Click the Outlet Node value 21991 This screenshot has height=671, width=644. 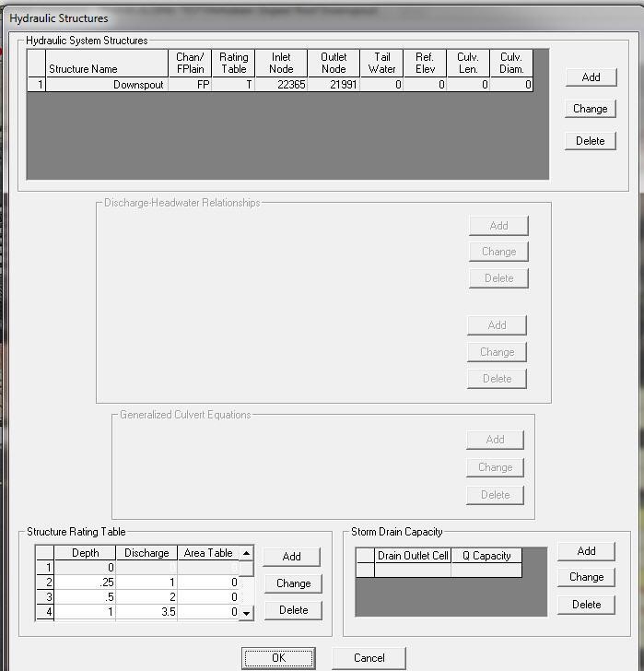pos(334,85)
